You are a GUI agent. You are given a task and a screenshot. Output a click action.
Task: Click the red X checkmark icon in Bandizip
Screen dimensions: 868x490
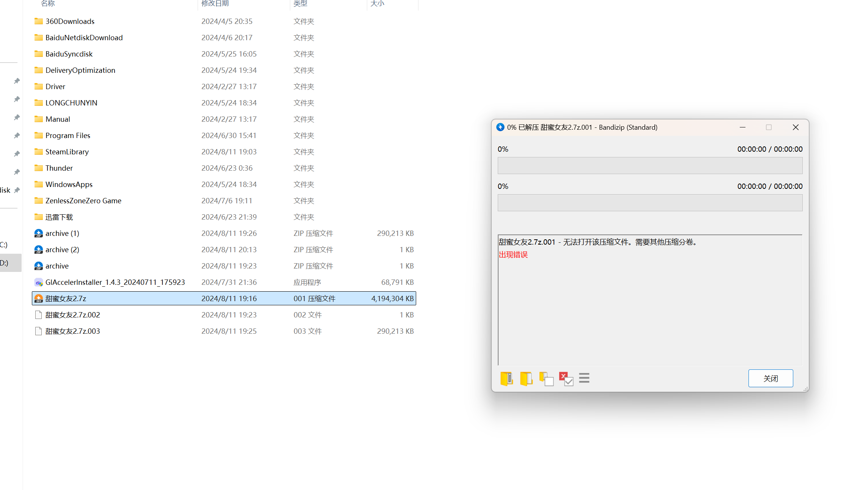(x=566, y=378)
